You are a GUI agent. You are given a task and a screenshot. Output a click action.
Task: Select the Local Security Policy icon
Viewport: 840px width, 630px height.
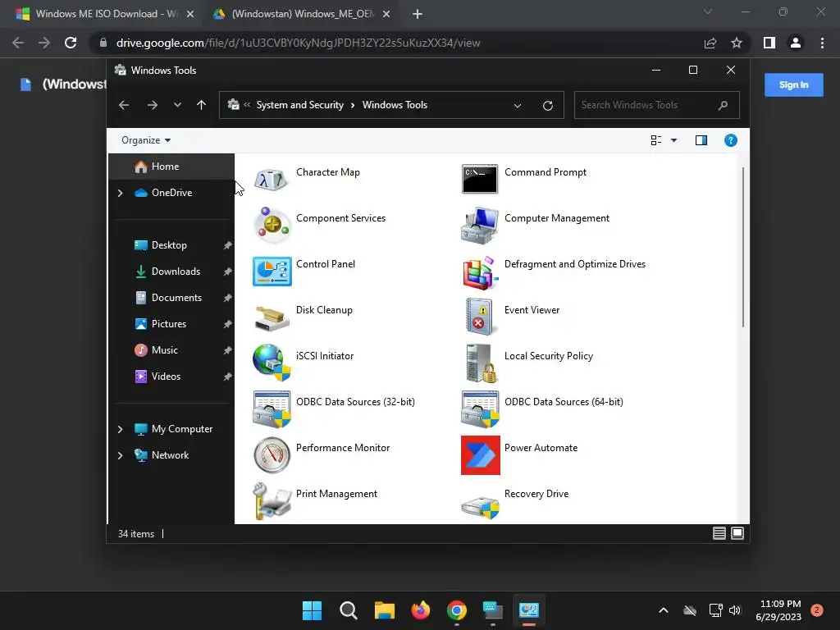tap(481, 363)
